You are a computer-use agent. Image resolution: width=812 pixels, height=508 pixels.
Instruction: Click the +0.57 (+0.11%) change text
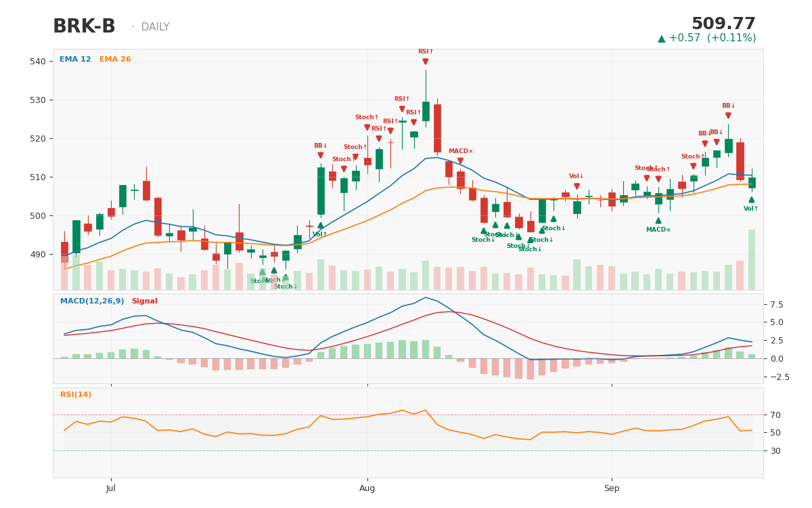(713, 39)
